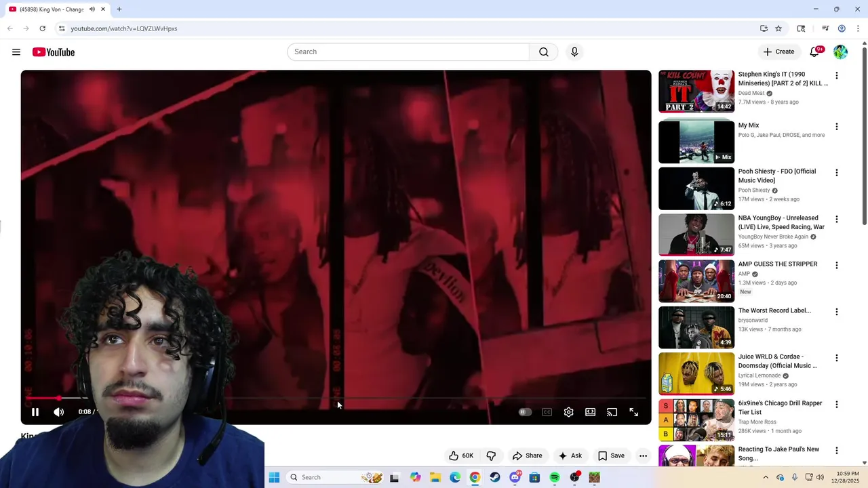Viewport: 868px width, 488px height.
Task: Open options for Pooh Shiesty FDO video
Action: tap(836, 173)
